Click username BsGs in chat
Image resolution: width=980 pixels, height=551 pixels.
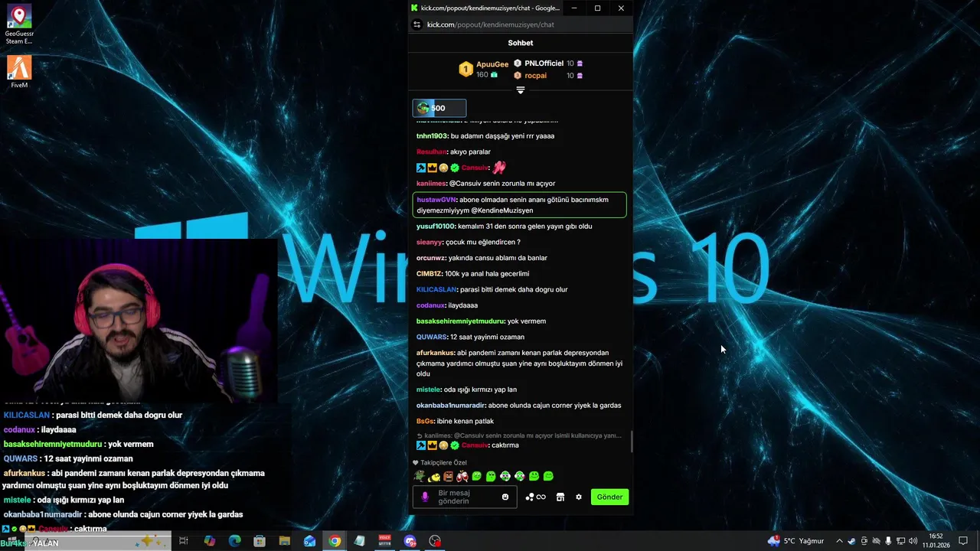pyautogui.click(x=426, y=422)
